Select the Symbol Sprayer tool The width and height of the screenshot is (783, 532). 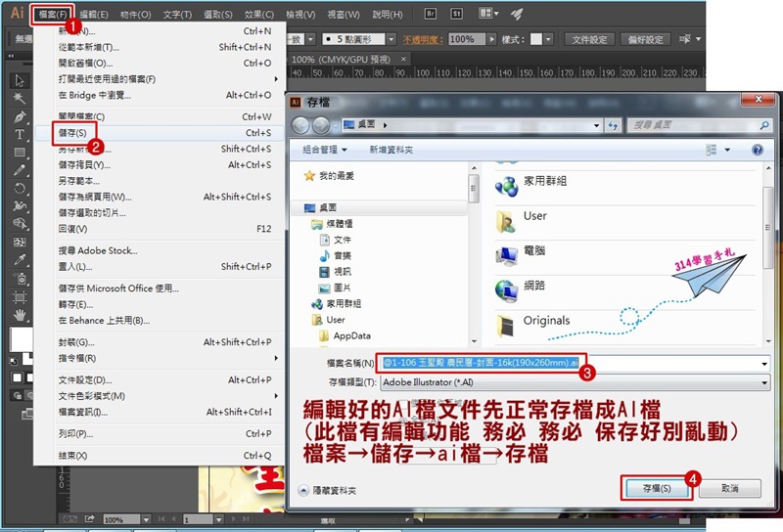pyautogui.click(x=20, y=278)
